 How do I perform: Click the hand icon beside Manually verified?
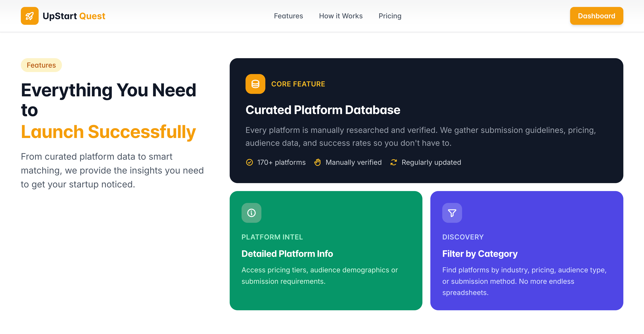(317, 162)
